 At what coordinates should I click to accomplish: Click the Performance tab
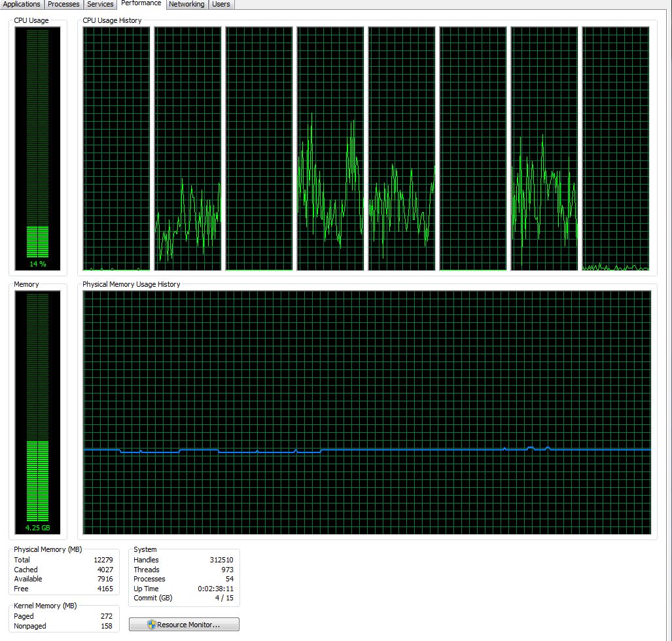tap(141, 4)
